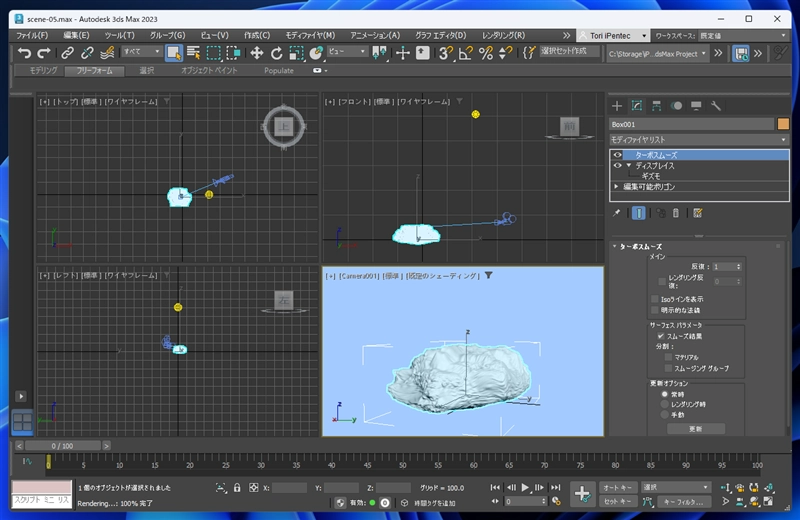Enable the マテリアル separate-by checkbox
The height and width of the screenshot is (520, 800).
[x=668, y=357]
